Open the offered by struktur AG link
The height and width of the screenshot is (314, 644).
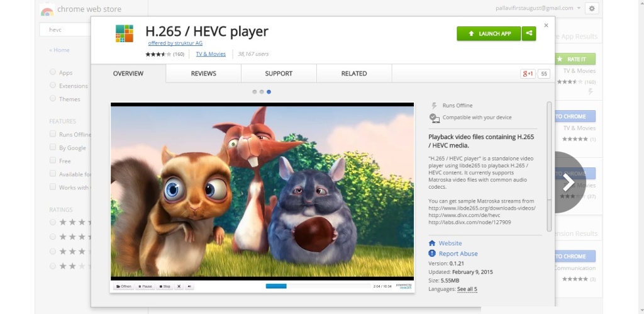[x=175, y=43]
